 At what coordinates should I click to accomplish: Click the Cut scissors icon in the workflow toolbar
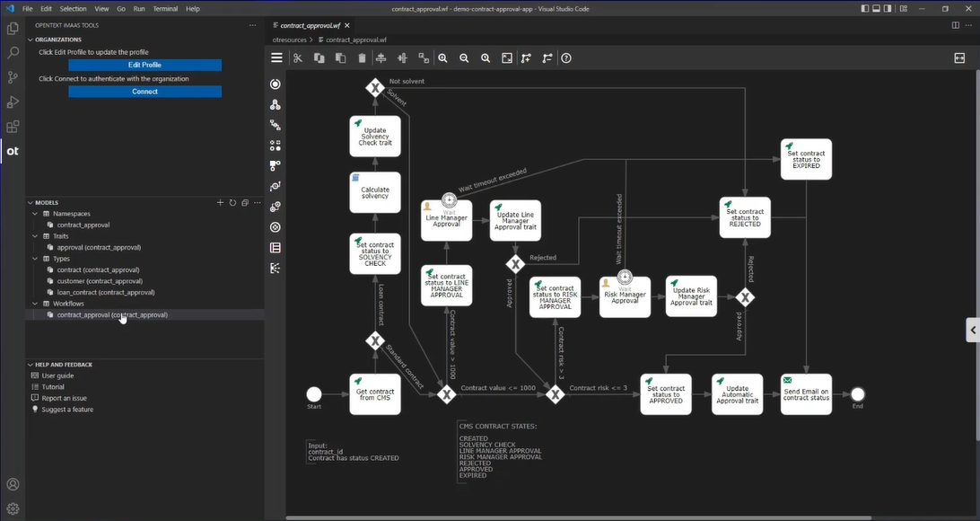[x=298, y=58]
